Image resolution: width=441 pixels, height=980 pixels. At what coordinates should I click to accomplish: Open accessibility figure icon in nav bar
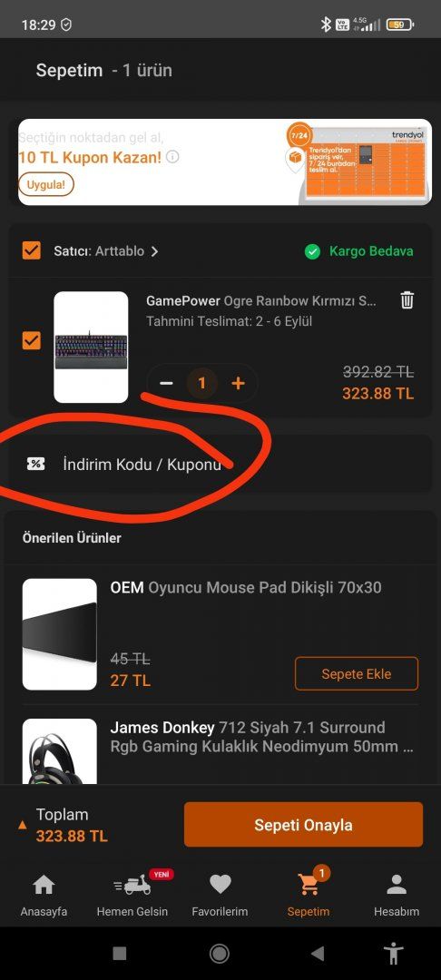pos(394,953)
